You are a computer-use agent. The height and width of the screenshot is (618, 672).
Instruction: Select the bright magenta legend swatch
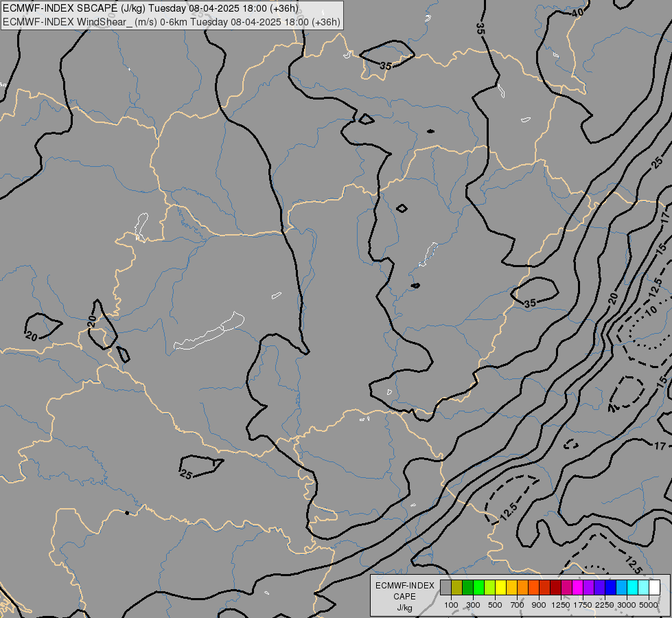(x=577, y=588)
